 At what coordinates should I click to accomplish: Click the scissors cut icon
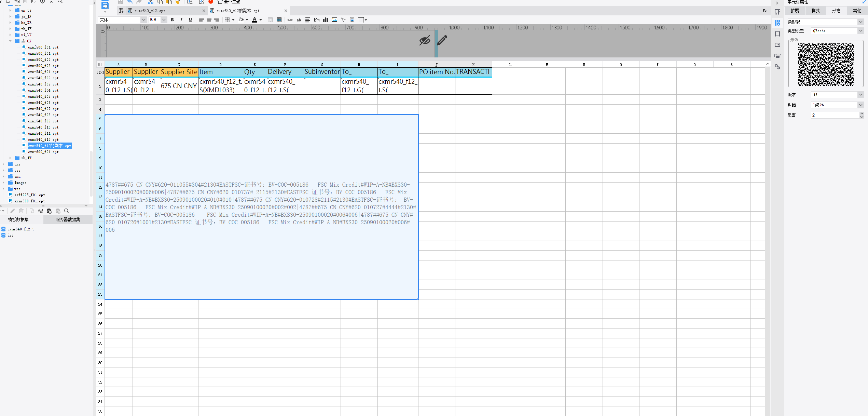tap(150, 2)
